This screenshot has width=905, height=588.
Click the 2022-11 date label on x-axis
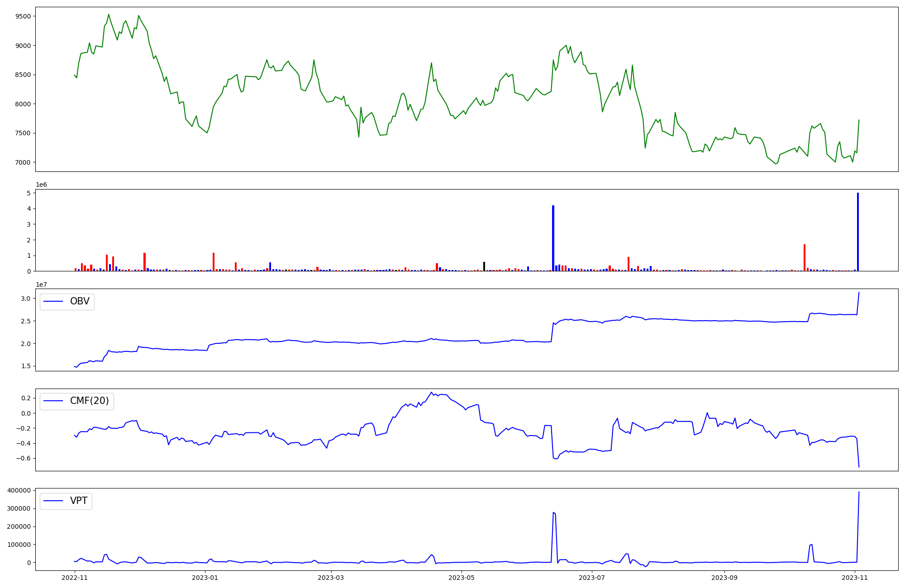(x=75, y=578)
